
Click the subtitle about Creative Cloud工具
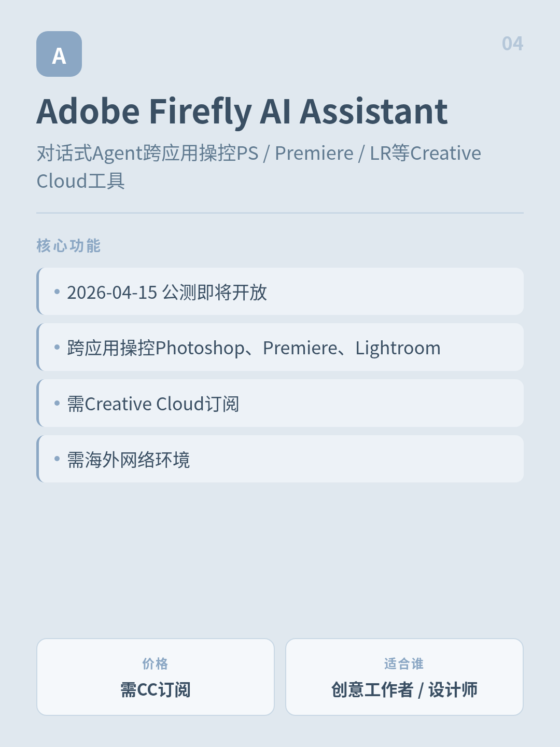[259, 167]
